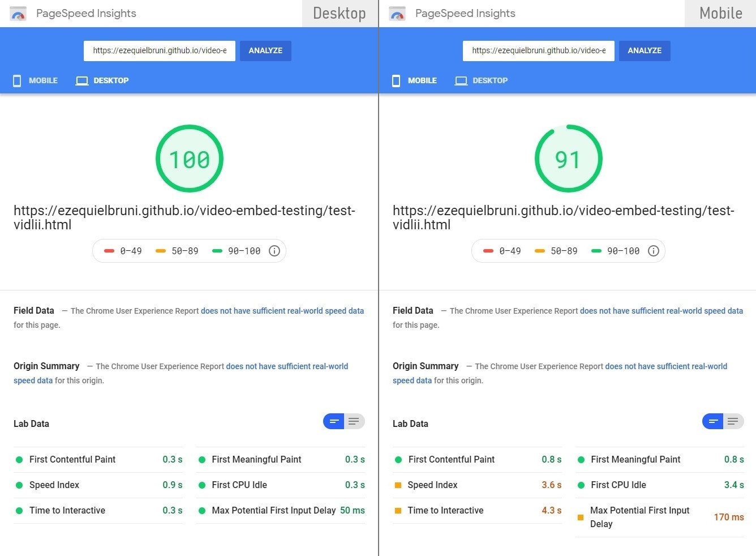
Task: Open Field Data insufficient data link, Mobile panel
Action: pos(661,311)
